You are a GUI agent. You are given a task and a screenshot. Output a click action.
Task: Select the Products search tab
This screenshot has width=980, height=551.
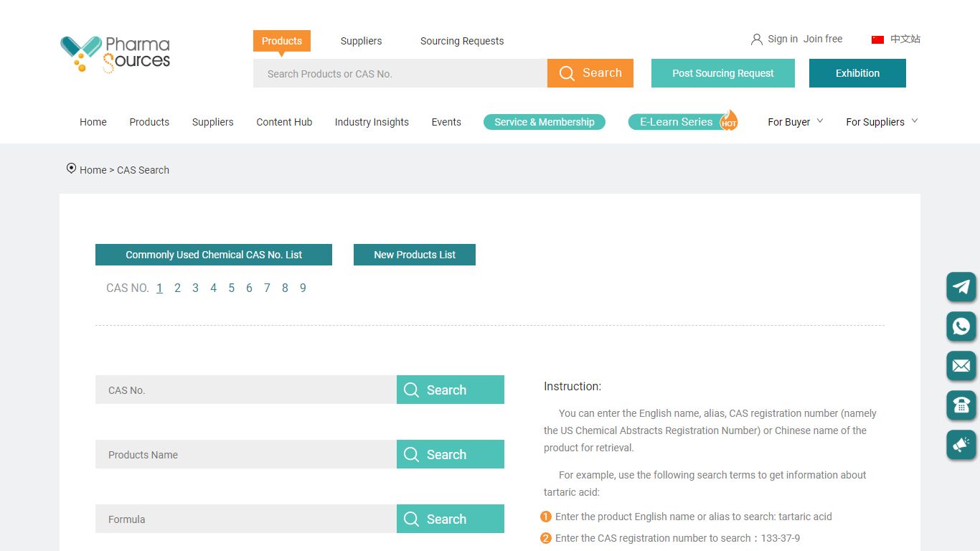tap(282, 41)
